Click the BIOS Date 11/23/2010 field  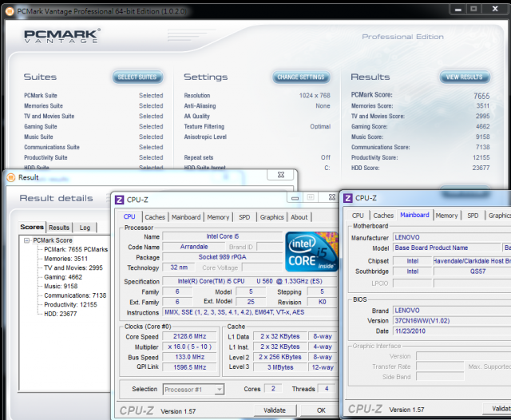click(x=452, y=331)
